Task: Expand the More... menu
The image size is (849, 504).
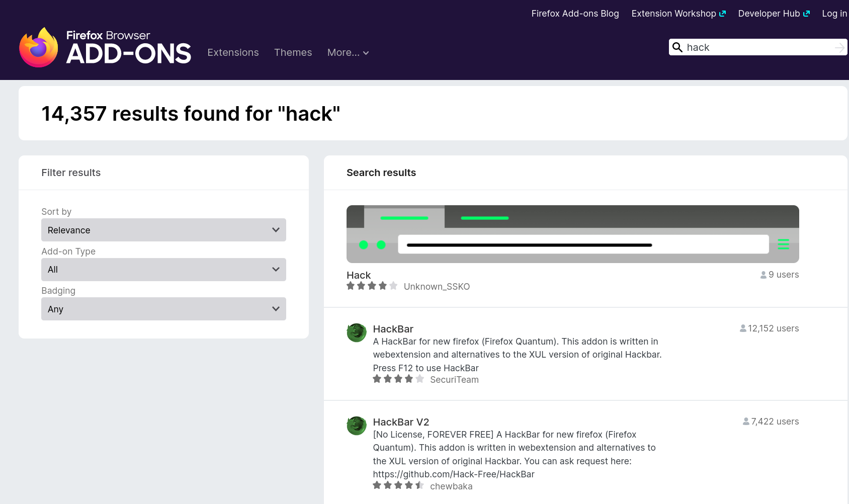Action: point(348,52)
